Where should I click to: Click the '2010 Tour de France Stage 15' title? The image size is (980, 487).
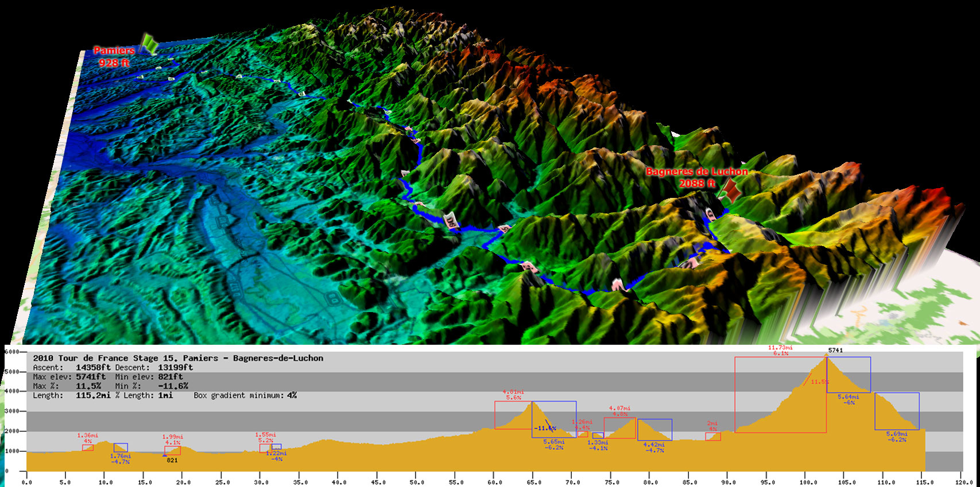(178, 358)
